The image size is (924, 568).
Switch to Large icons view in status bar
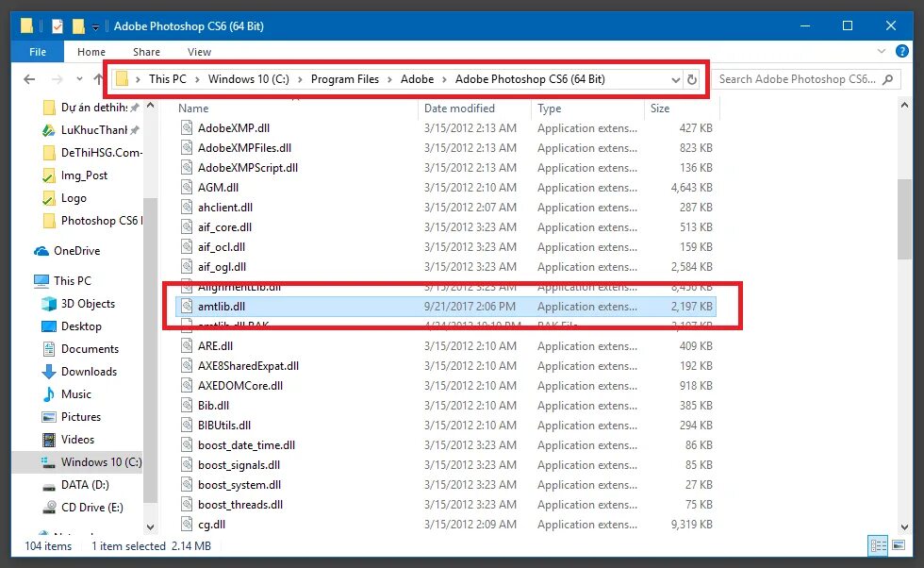click(x=899, y=545)
